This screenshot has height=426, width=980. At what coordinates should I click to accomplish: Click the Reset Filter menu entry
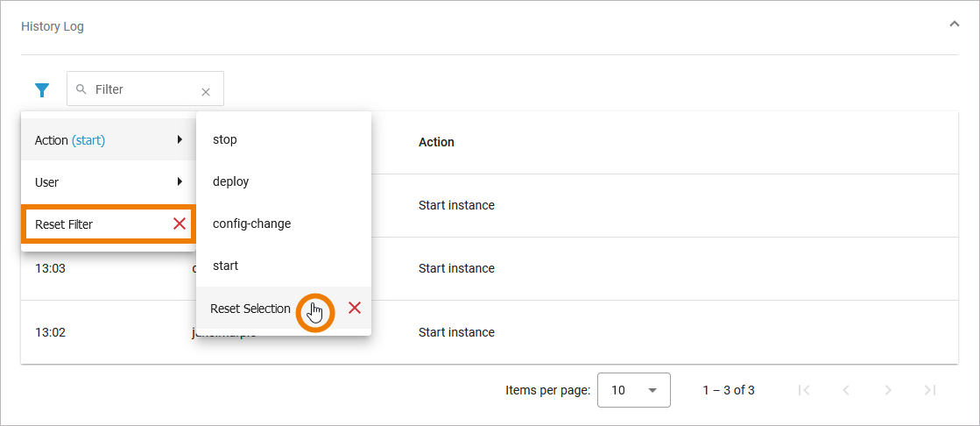click(x=64, y=224)
